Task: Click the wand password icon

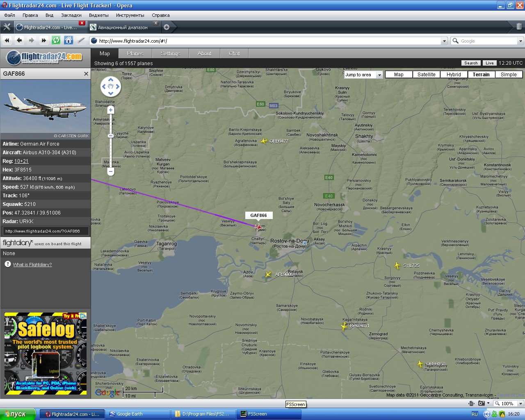Action: 81,40
